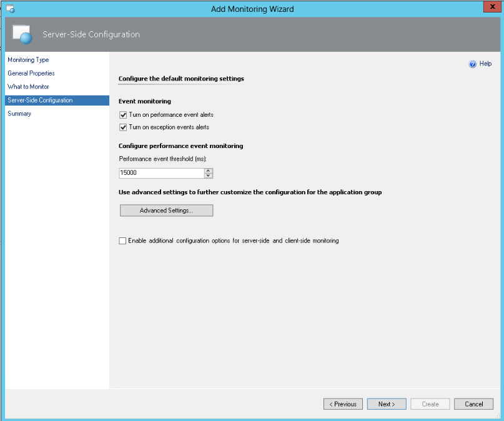
Task: Cancel the monitoring wizard
Action: (473, 404)
